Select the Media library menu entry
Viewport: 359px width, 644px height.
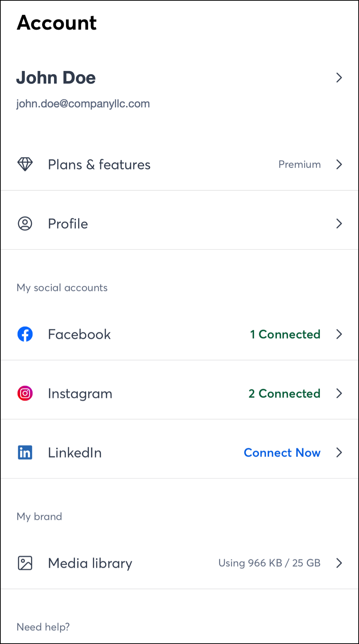pos(90,563)
